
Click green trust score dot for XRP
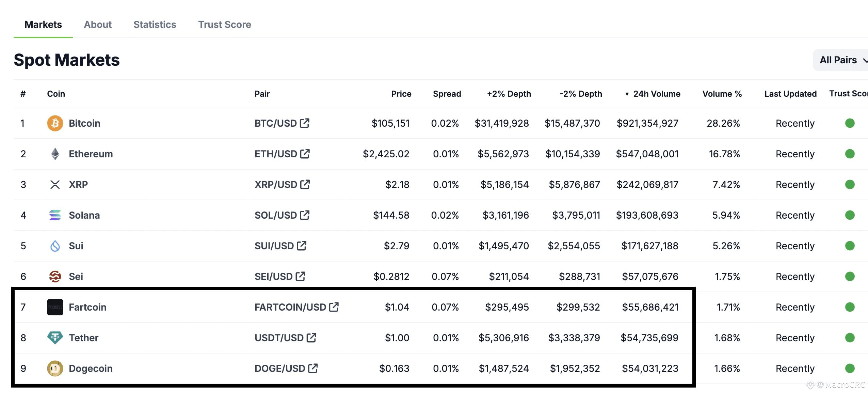(x=850, y=184)
